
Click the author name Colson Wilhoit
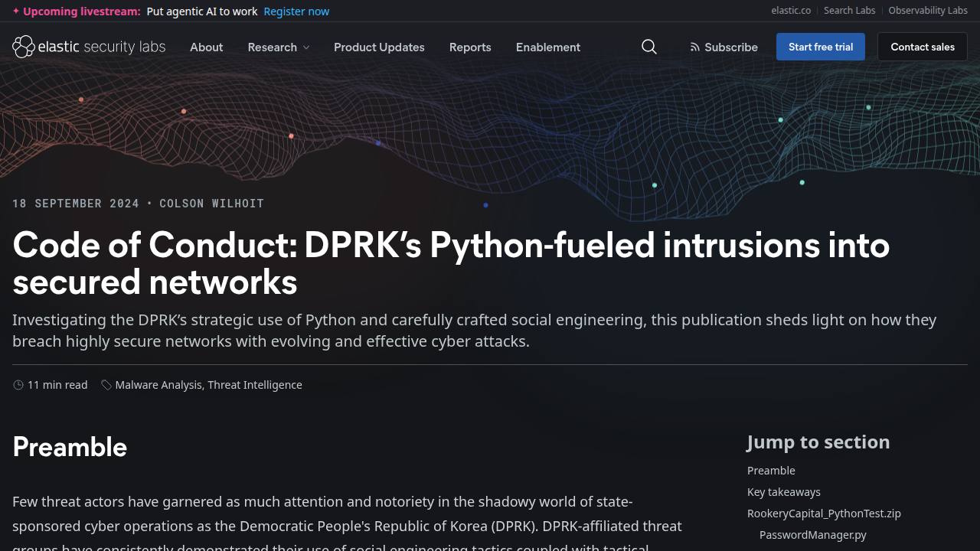pos(211,204)
